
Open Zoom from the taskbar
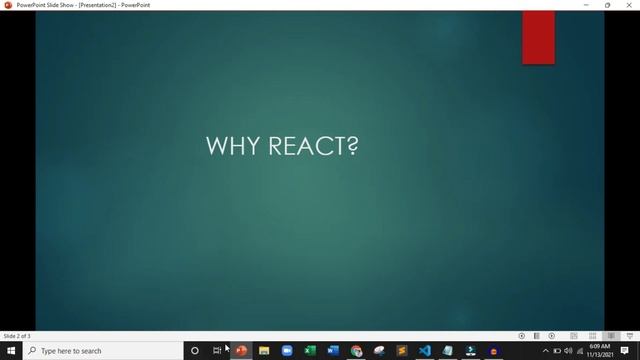point(287,351)
